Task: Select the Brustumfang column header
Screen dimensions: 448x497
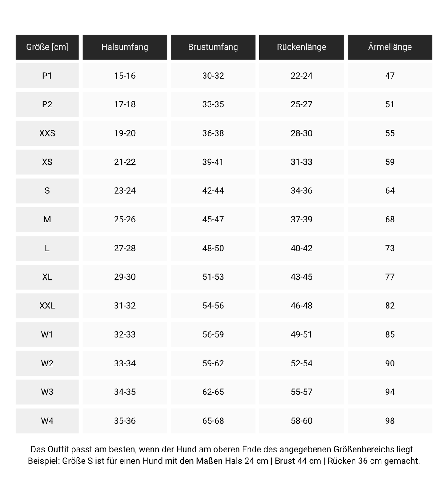Action: (213, 47)
